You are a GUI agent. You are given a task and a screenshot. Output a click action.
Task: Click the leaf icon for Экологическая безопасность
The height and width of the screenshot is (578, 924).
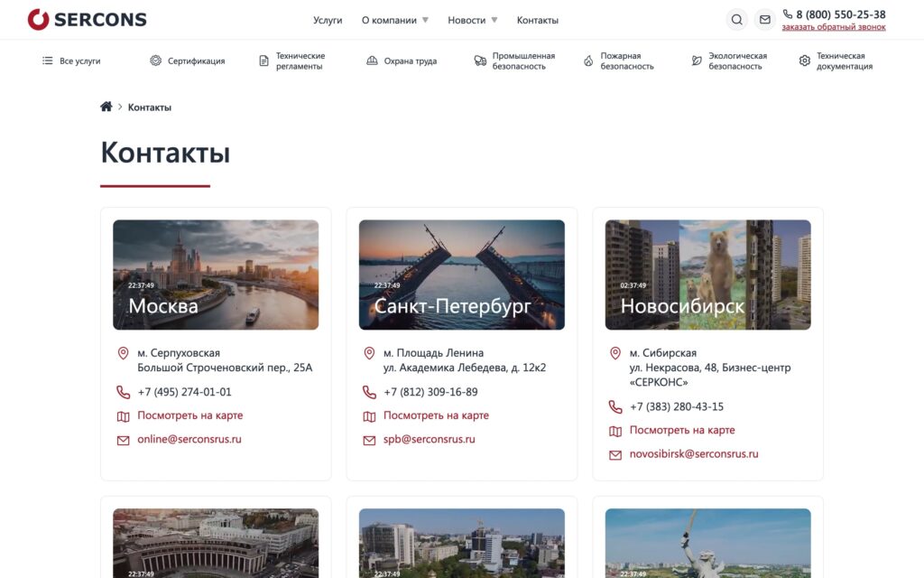pos(697,61)
